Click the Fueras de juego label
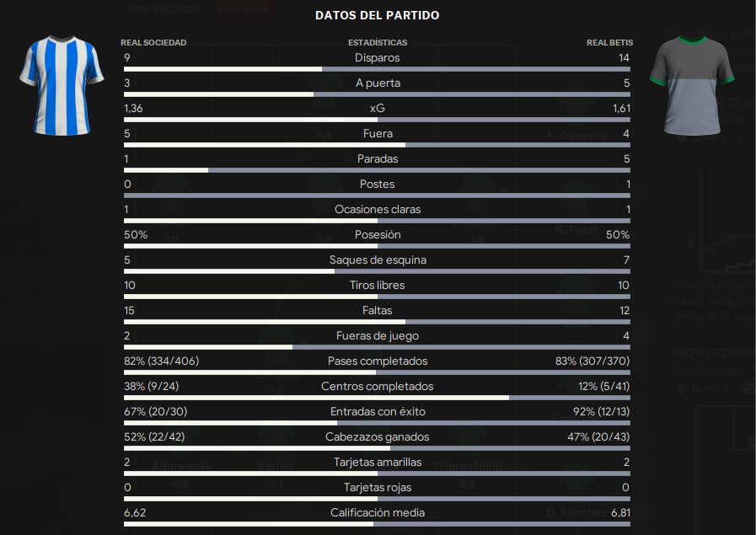Image resolution: width=756 pixels, height=535 pixels. tap(378, 336)
